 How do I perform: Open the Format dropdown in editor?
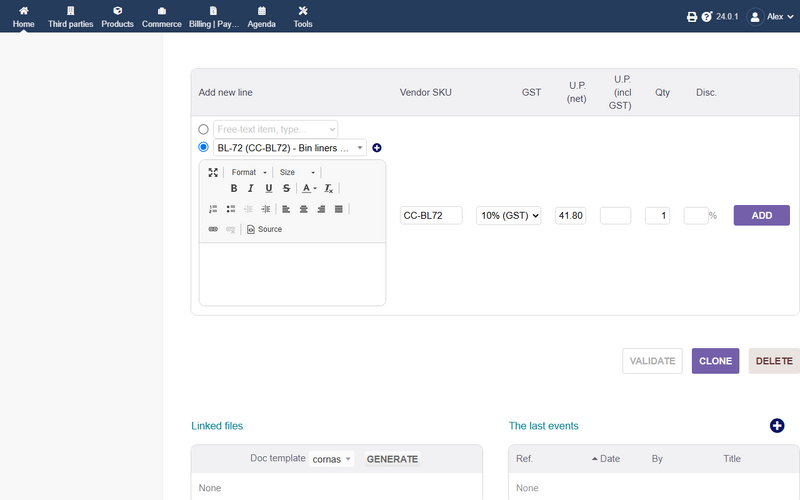click(249, 172)
